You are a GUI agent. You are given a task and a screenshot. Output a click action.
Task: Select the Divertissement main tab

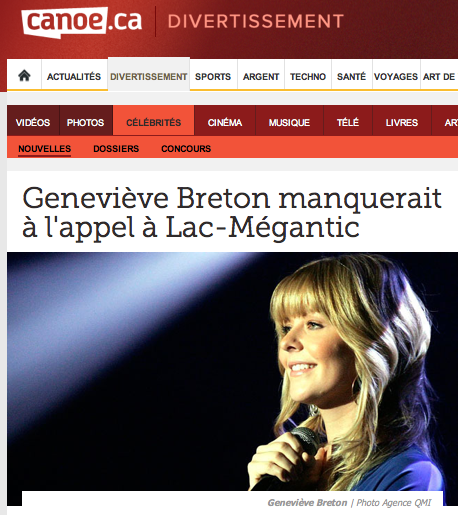click(x=149, y=77)
